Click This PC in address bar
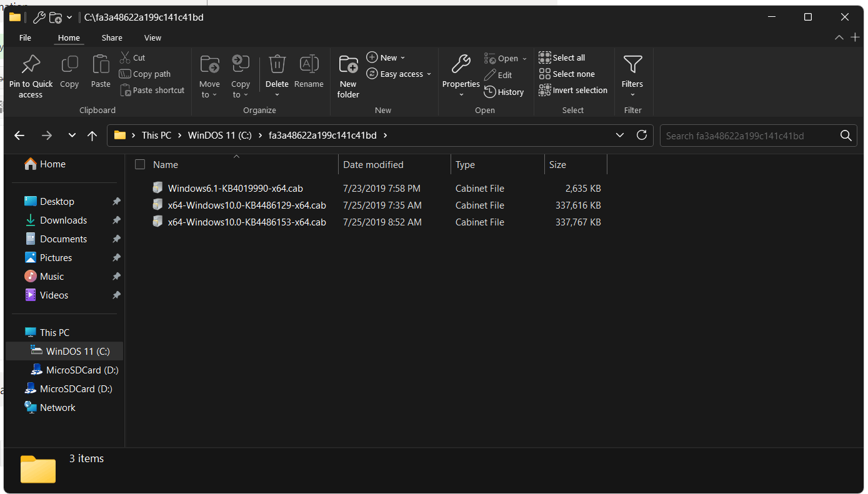868x494 pixels. pos(156,135)
